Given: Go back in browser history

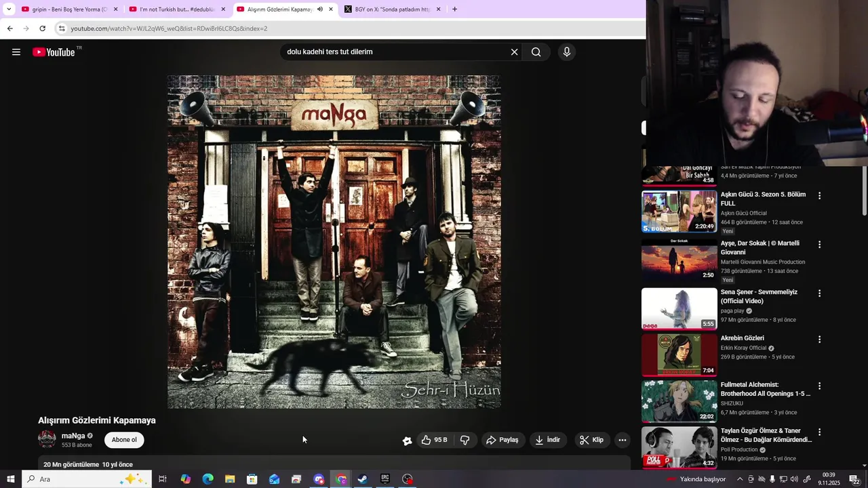Looking at the screenshot, I should click(9, 28).
